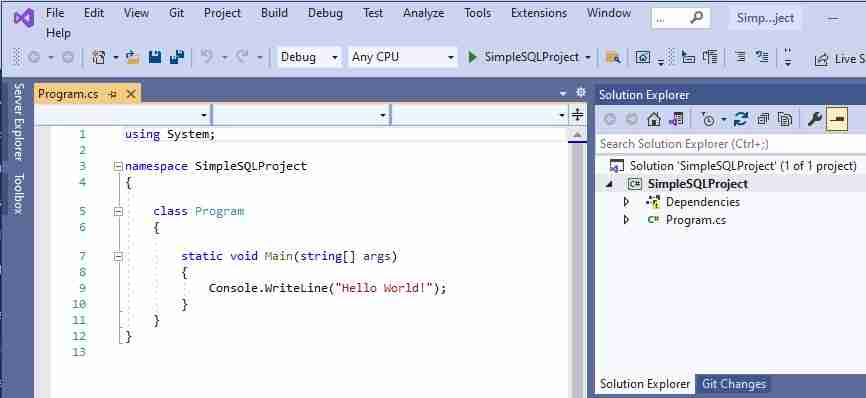Click Show All Files icon in Solution Explorer
This screenshot has width=866, height=398.
pyautogui.click(x=785, y=119)
